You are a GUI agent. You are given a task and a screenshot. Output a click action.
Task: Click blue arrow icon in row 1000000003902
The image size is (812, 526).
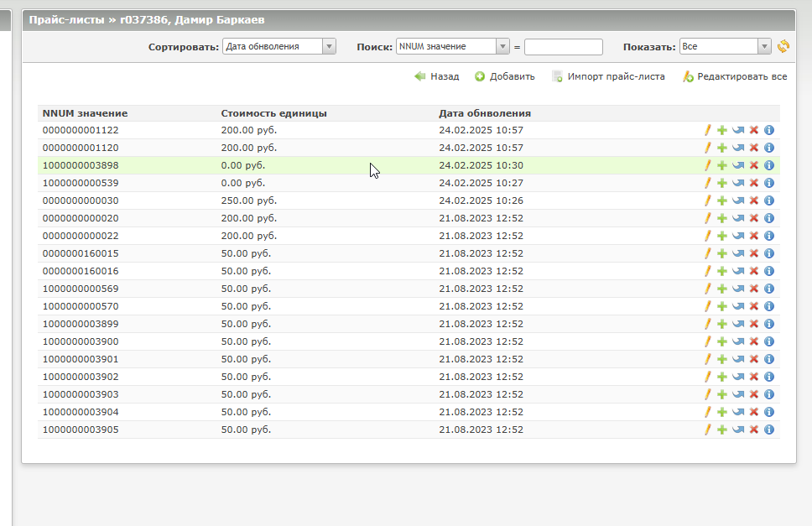[738, 377]
